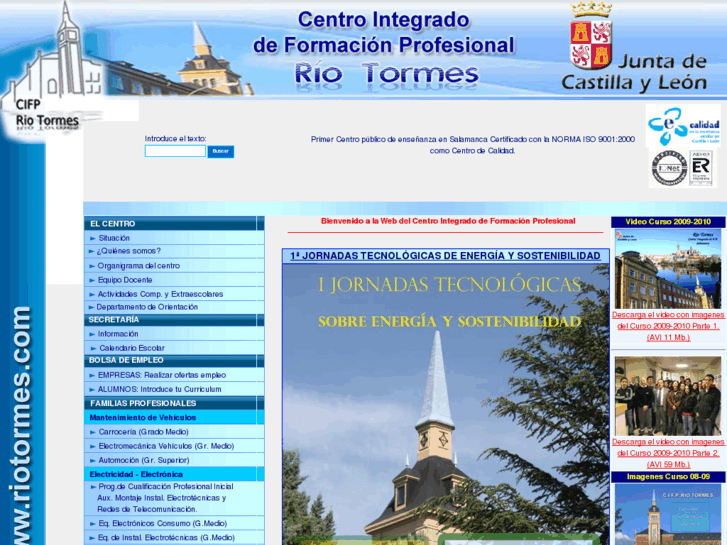Click the IQNet certified round seal
Image resolution: width=727 pixels, height=545 pixels.
point(669,169)
